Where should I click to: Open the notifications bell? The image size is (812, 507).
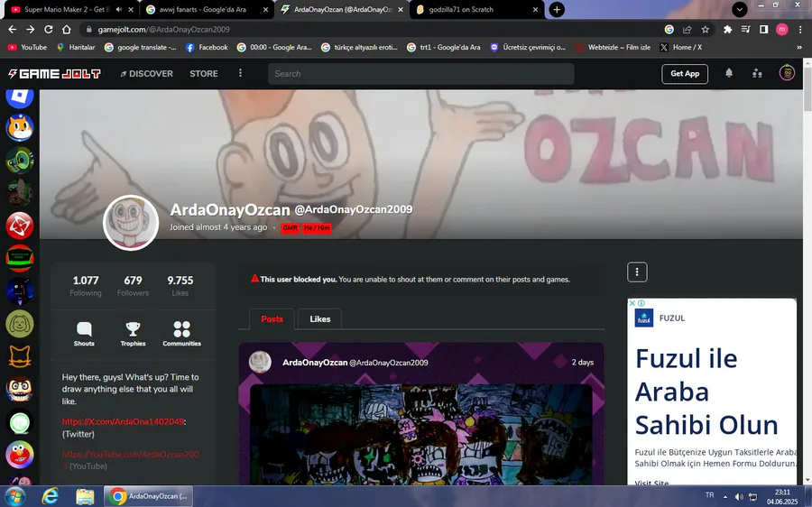click(x=729, y=73)
